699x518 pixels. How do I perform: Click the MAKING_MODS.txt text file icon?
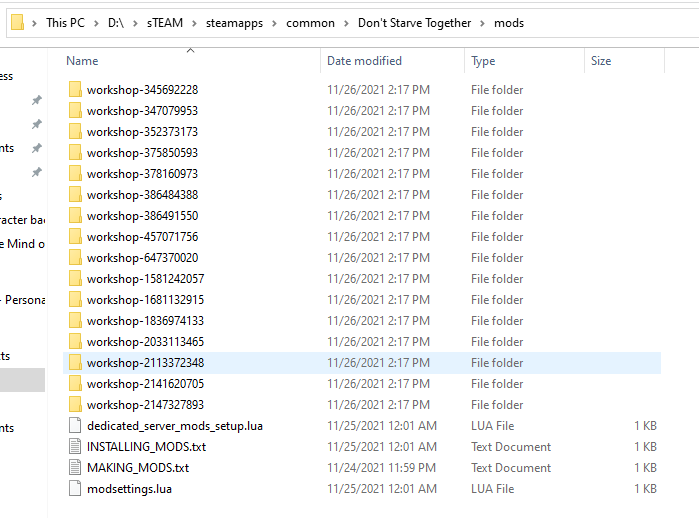tap(75, 468)
